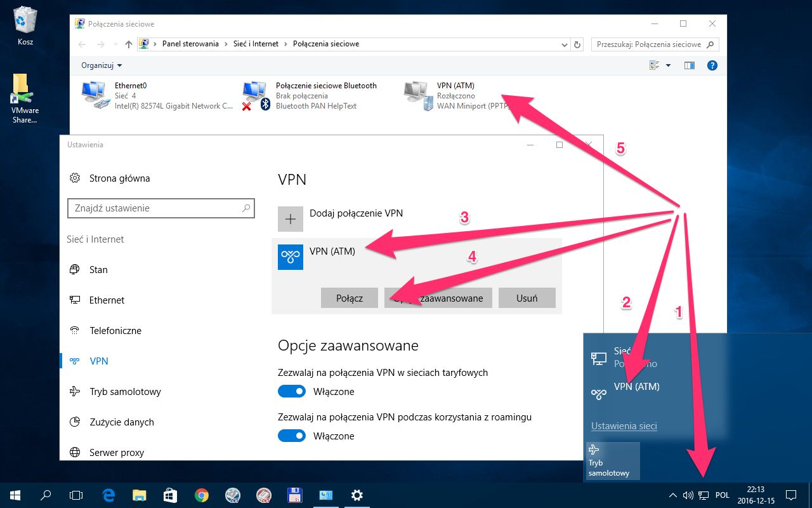Toggle VPN while roaming switch
Screen dimensions: 812x508
point(292,436)
